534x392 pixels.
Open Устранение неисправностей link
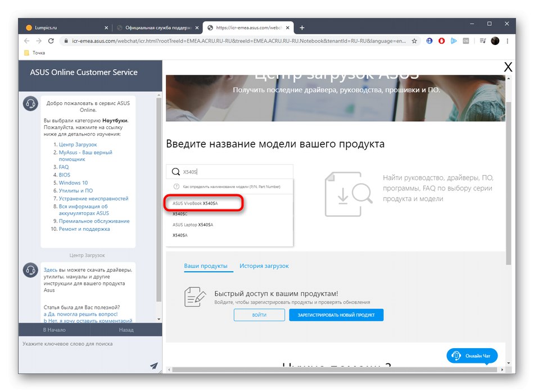click(94, 198)
